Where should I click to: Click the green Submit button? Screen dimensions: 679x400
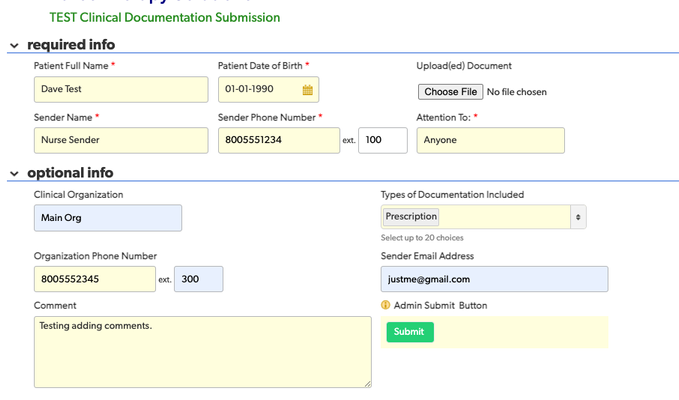pos(410,332)
